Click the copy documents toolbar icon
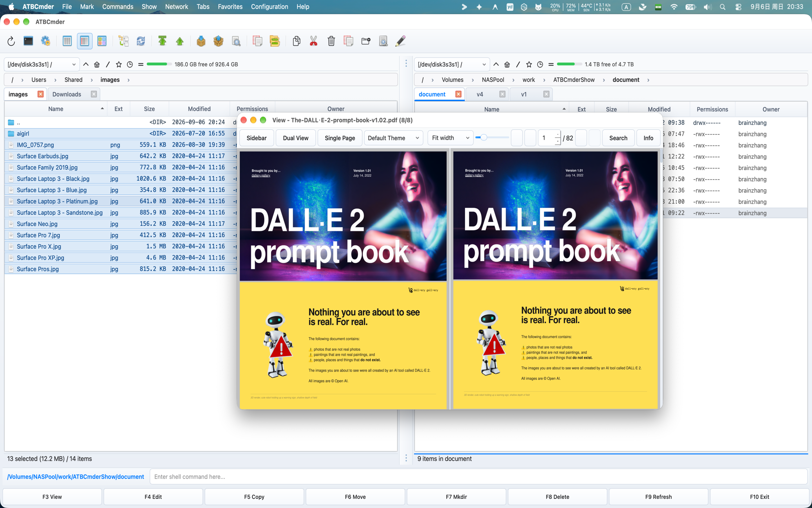The width and height of the screenshot is (812, 508). coord(296,41)
